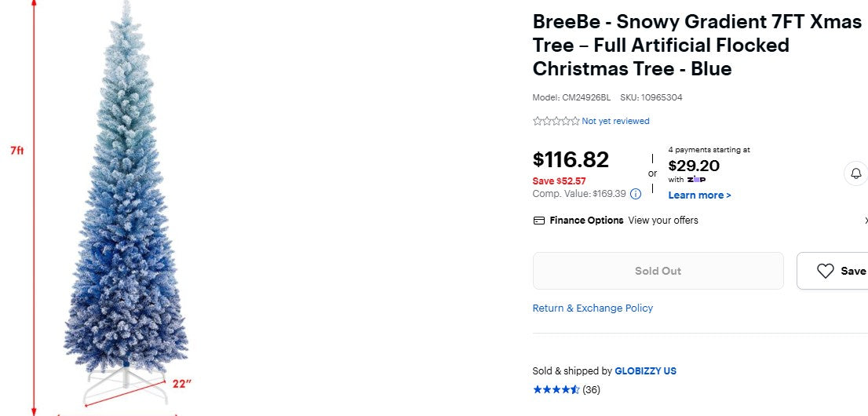Click the empty product rating stars

556,121
